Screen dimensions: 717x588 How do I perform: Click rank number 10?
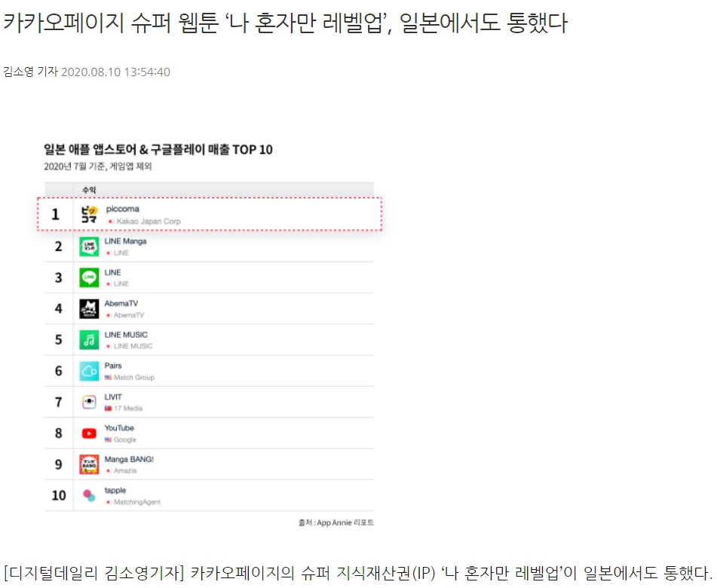[59, 495]
